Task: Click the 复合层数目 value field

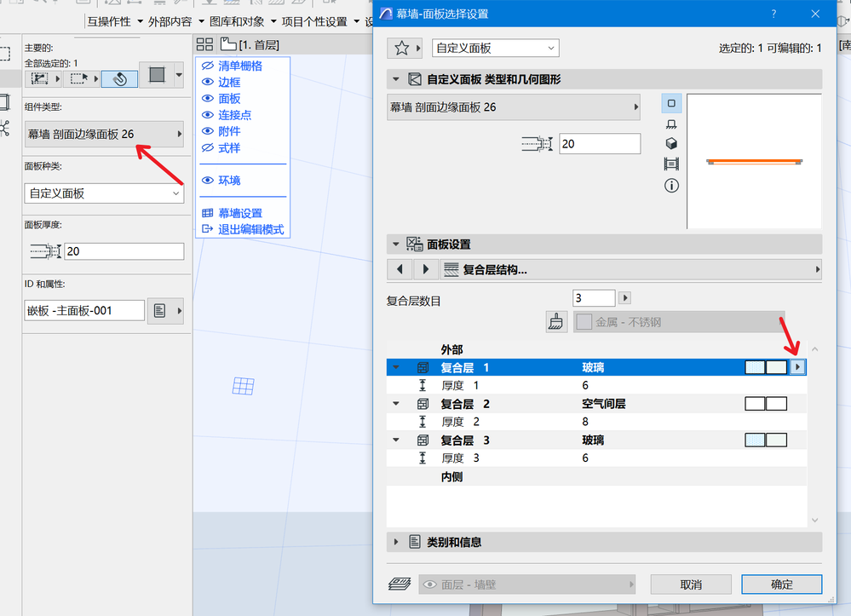Action: pos(594,298)
